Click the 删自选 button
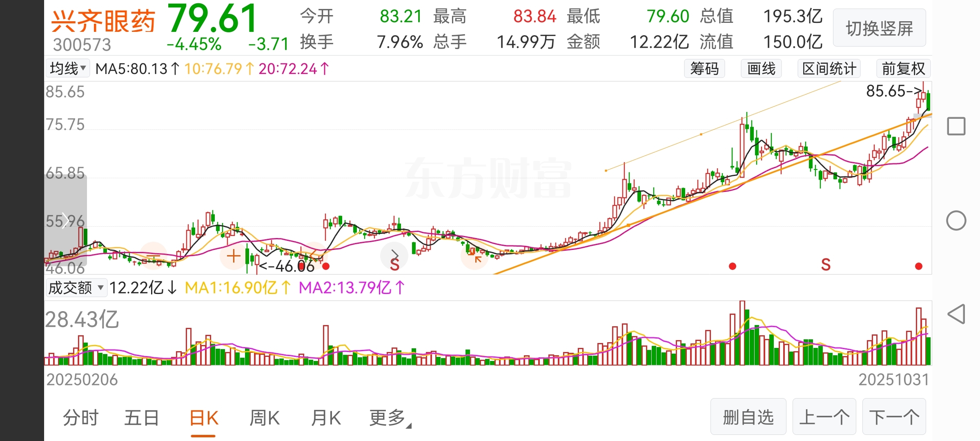Screen dimensions: 980x441 click(748, 417)
